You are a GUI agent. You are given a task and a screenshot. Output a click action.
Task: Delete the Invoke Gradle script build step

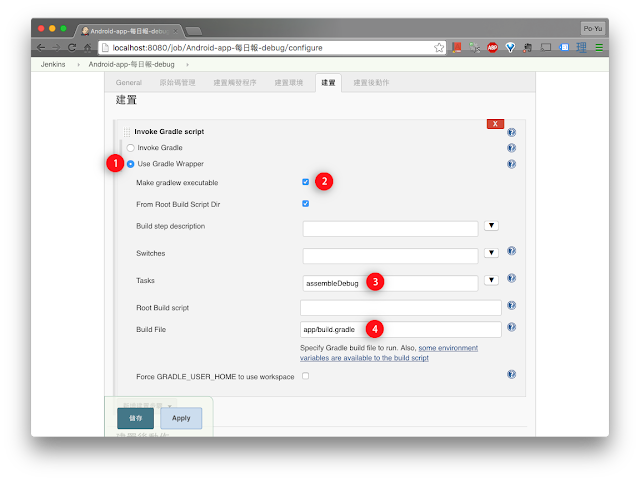coord(495,124)
